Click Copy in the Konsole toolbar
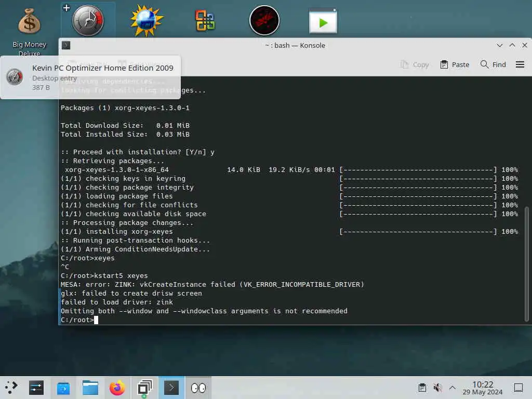 click(415, 64)
